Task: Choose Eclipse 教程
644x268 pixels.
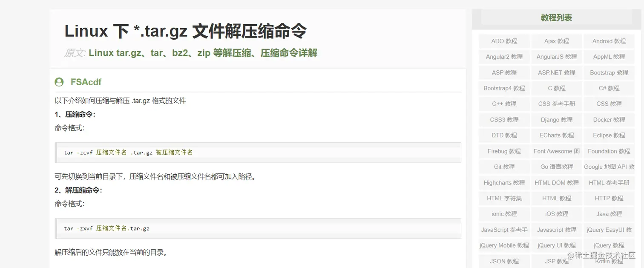Action: point(609,135)
